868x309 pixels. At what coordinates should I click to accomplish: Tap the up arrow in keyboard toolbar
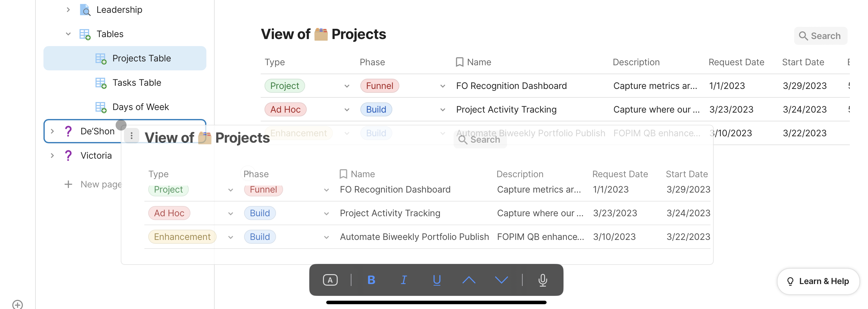point(469,280)
